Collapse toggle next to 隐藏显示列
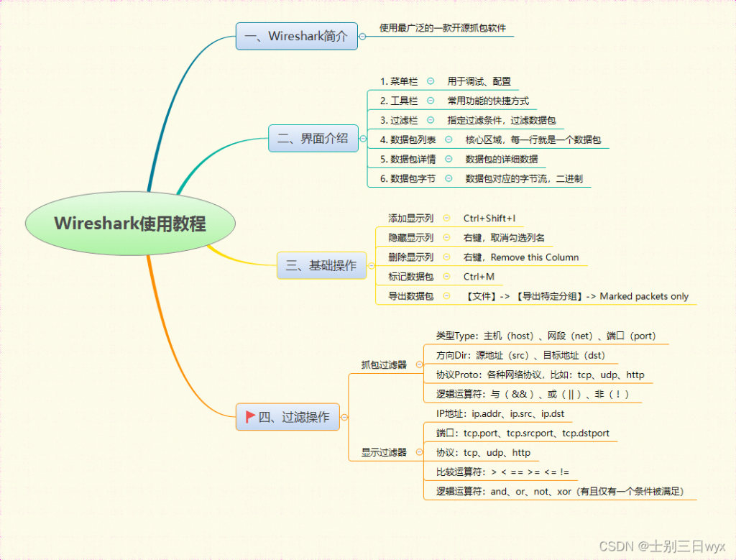 447,237
